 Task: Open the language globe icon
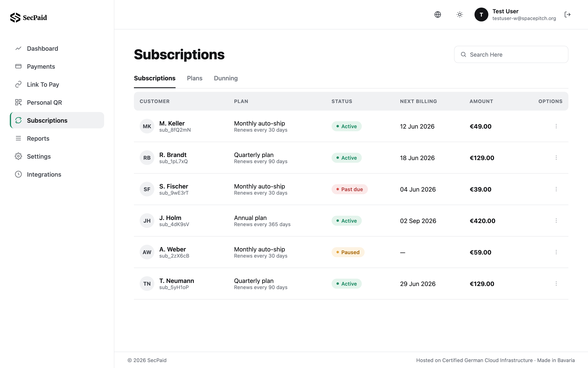(438, 15)
